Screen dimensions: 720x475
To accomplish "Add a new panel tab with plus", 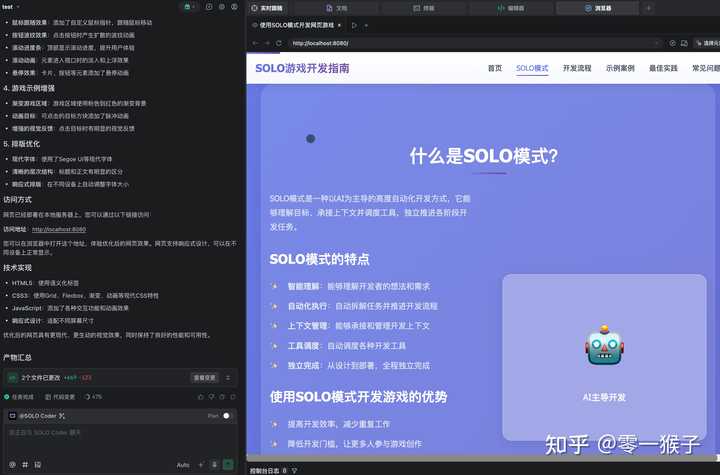I will coord(648,8).
